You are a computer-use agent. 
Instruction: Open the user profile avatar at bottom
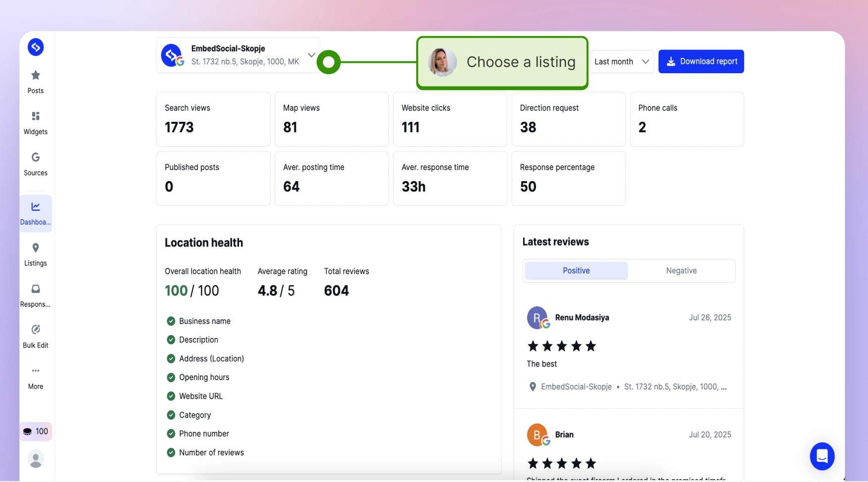click(x=36, y=459)
